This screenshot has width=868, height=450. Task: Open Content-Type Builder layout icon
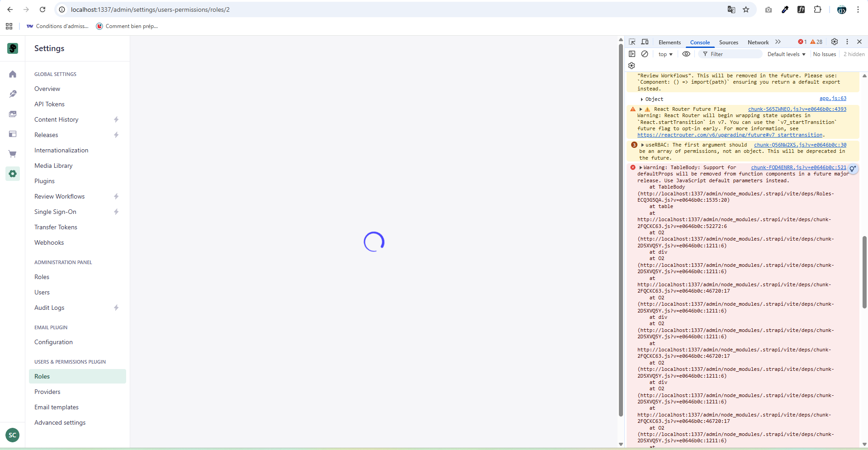13,134
